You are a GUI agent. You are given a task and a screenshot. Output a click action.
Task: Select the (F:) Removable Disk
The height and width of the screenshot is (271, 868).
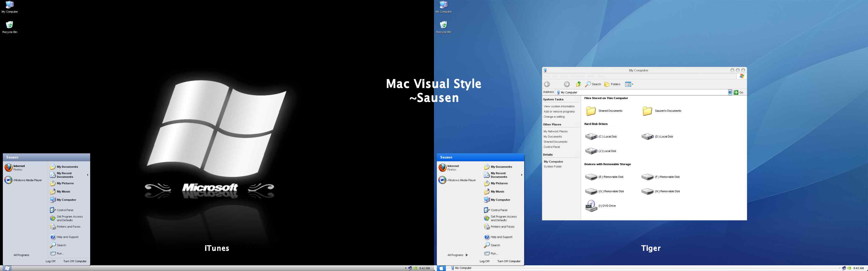pyautogui.click(x=661, y=177)
